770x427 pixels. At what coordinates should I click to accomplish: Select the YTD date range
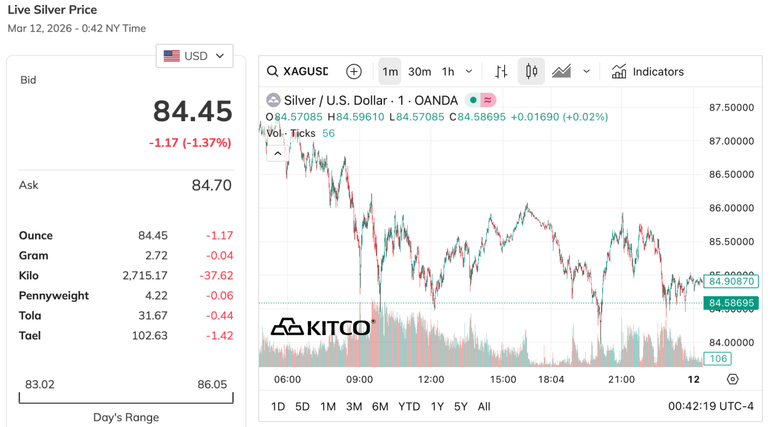click(x=409, y=407)
